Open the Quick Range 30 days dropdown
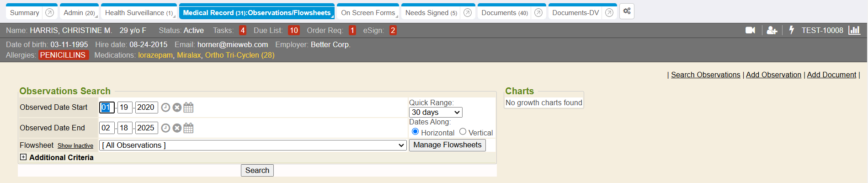The image size is (868, 183). tap(435, 113)
